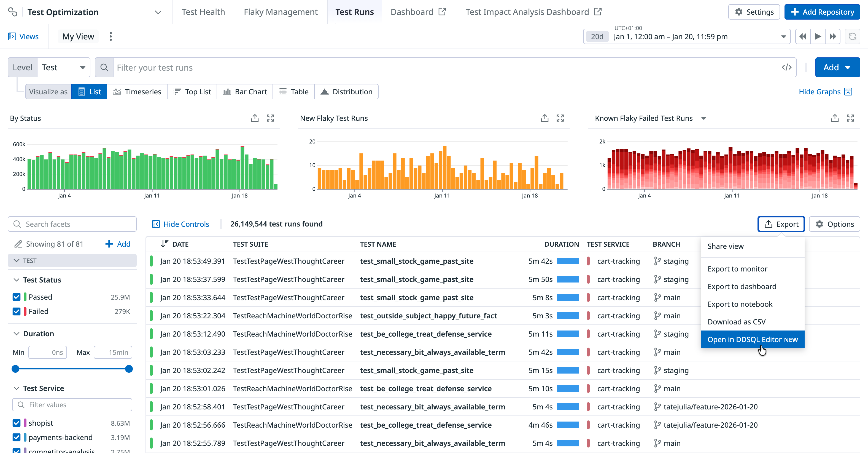The image size is (868, 453).
Task: Expand the By Status graph to fullscreen
Action: [270, 118]
